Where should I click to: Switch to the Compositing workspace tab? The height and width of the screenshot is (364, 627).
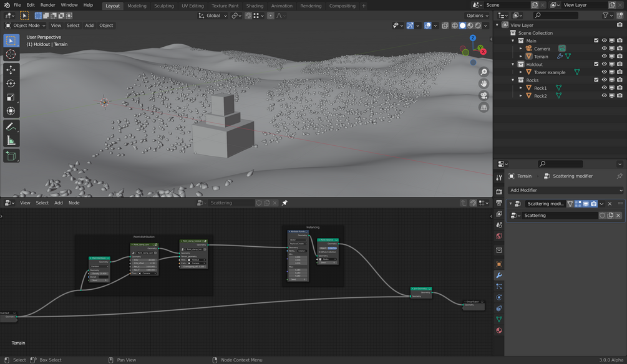tap(343, 6)
